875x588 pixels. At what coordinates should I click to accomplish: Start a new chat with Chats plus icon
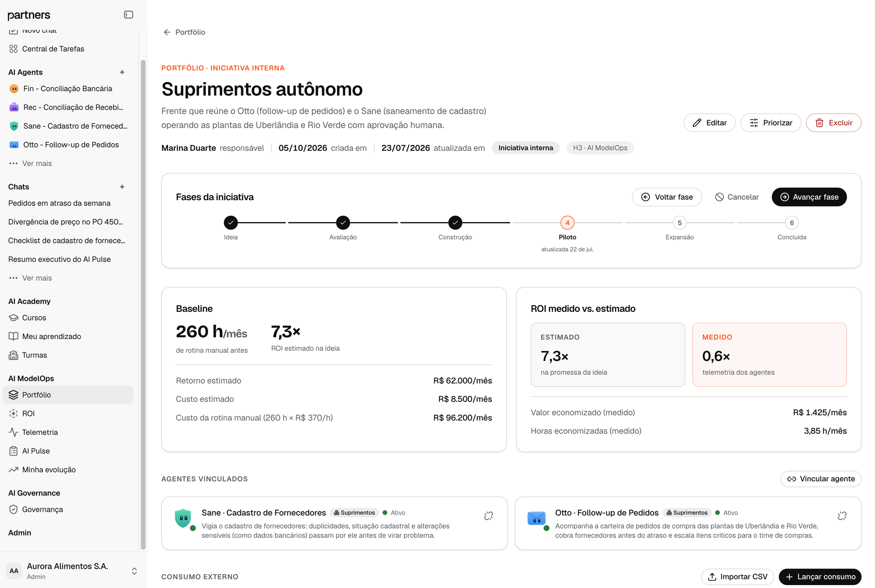point(122,187)
